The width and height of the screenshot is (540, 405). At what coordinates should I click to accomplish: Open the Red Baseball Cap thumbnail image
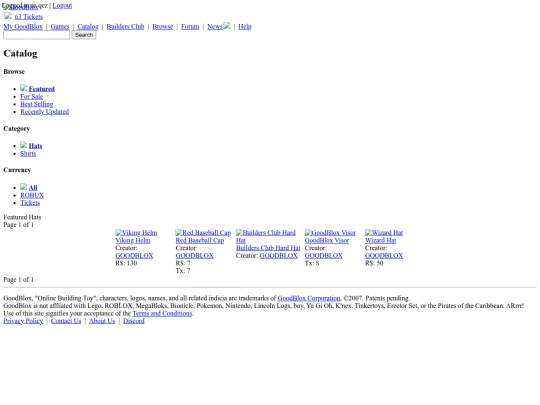tap(203, 233)
